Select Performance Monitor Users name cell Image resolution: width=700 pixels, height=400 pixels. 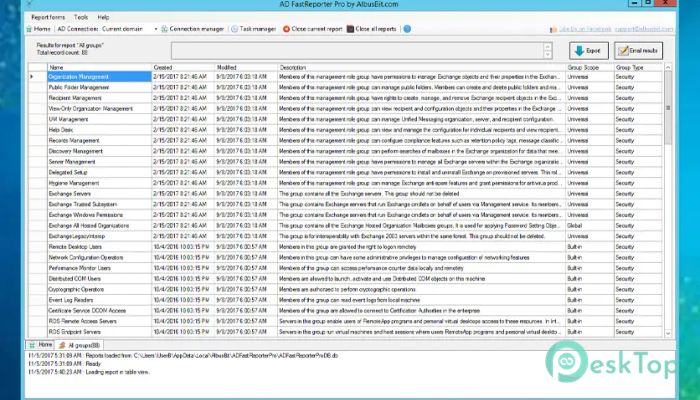[99, 268]
